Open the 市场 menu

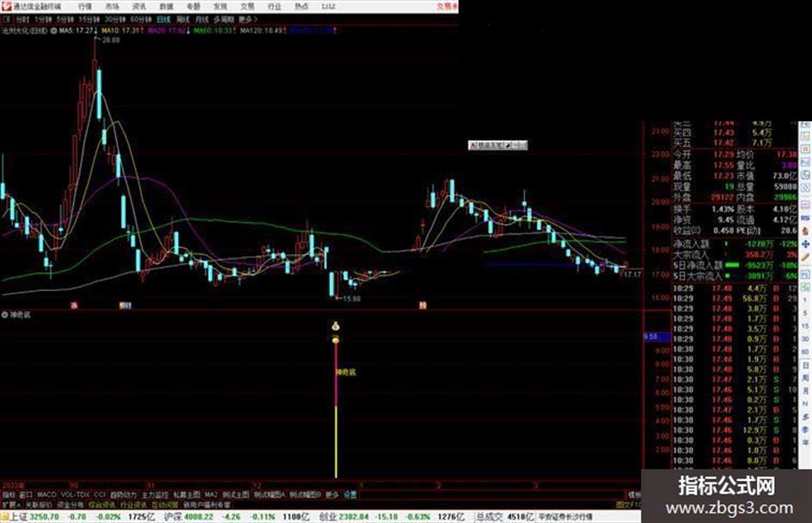[112, 6]
